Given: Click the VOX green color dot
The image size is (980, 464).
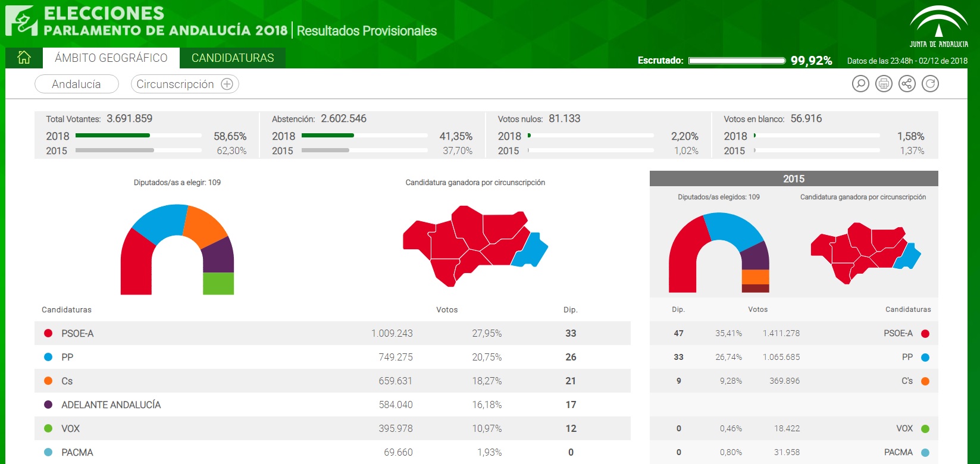Looking at the screenshot, I should [48, 428].
